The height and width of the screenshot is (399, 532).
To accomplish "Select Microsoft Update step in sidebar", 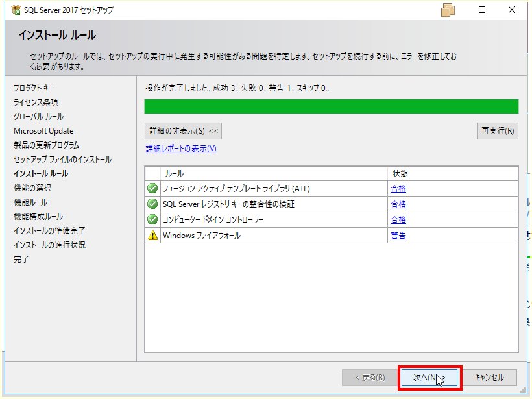I will point(43,130).
